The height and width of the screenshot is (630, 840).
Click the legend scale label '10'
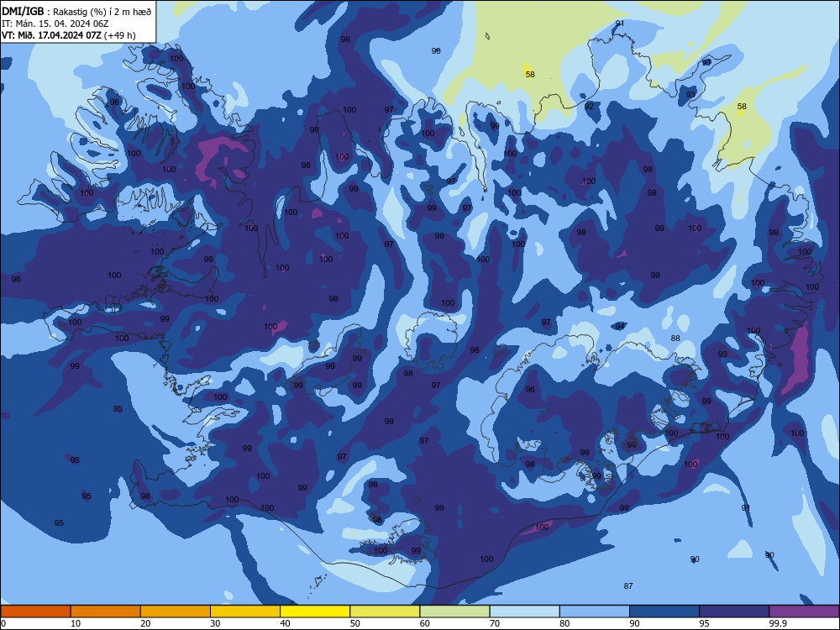point(76,623)
